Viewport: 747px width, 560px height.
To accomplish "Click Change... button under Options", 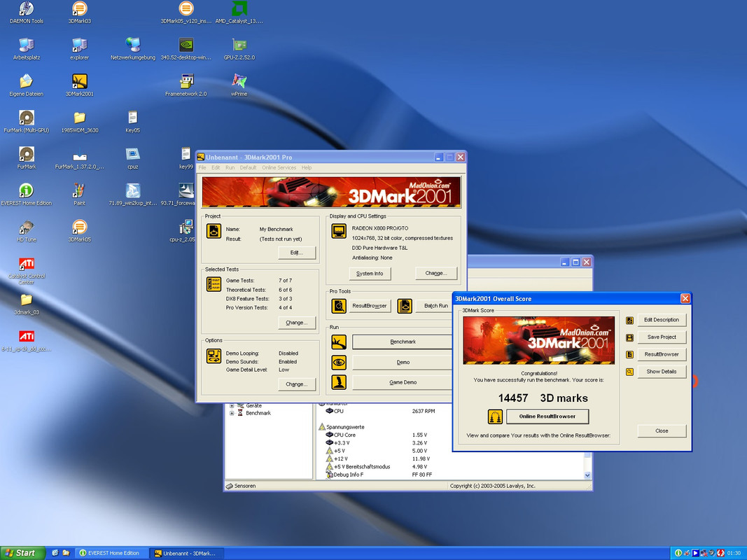I will pos(297,384).
